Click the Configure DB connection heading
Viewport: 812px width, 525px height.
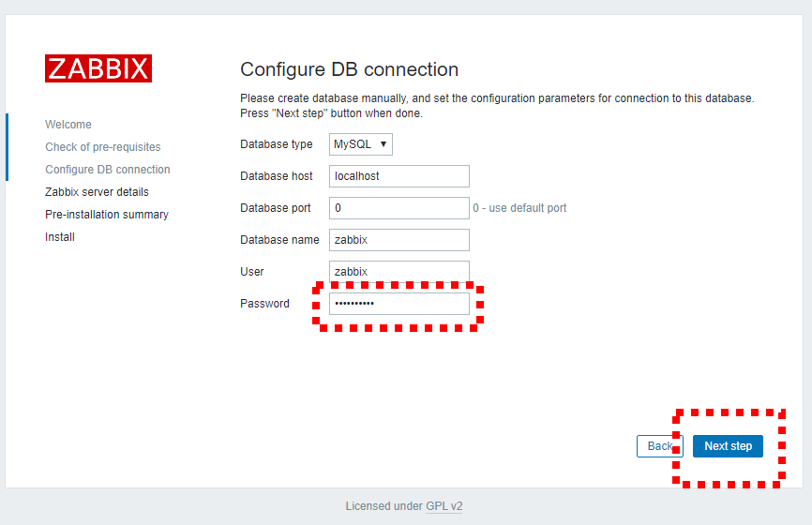point(349,69)
